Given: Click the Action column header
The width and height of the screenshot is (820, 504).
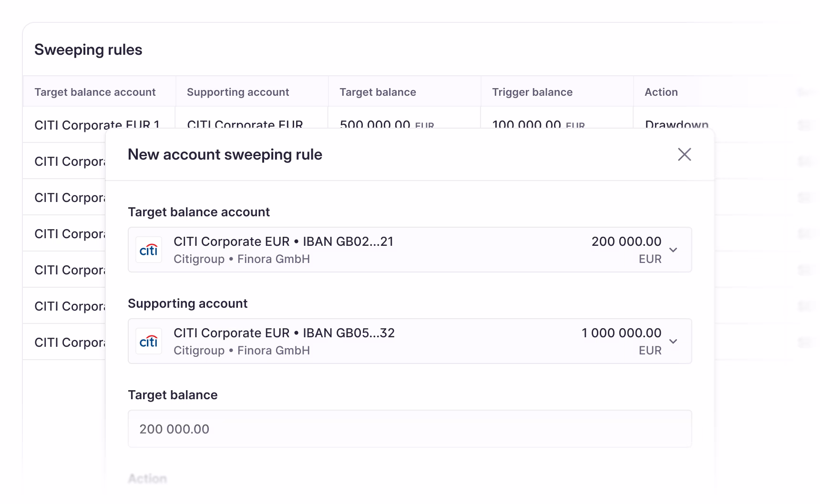Looking at the screenshot, I should coord(661,92).
